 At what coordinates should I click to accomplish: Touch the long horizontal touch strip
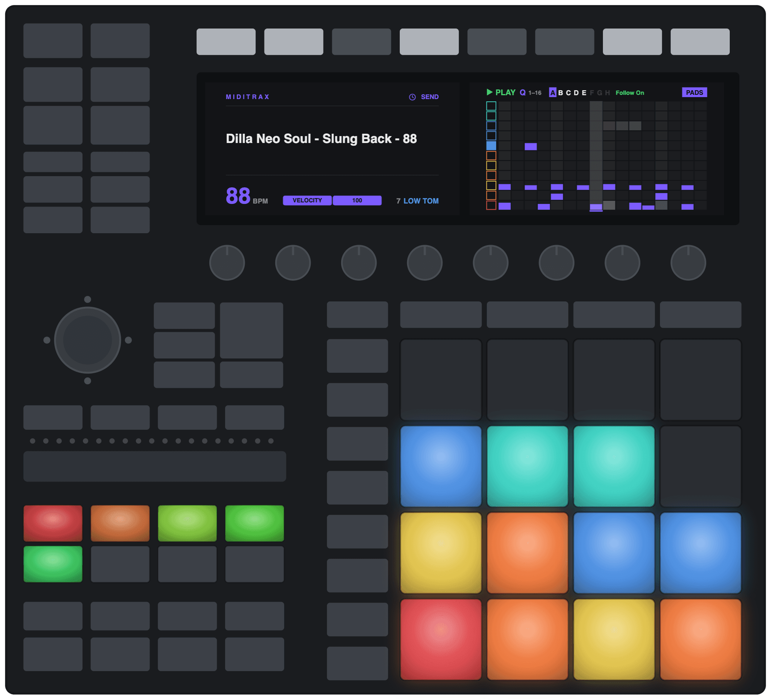pyautogui.click(x=155, y=466)
